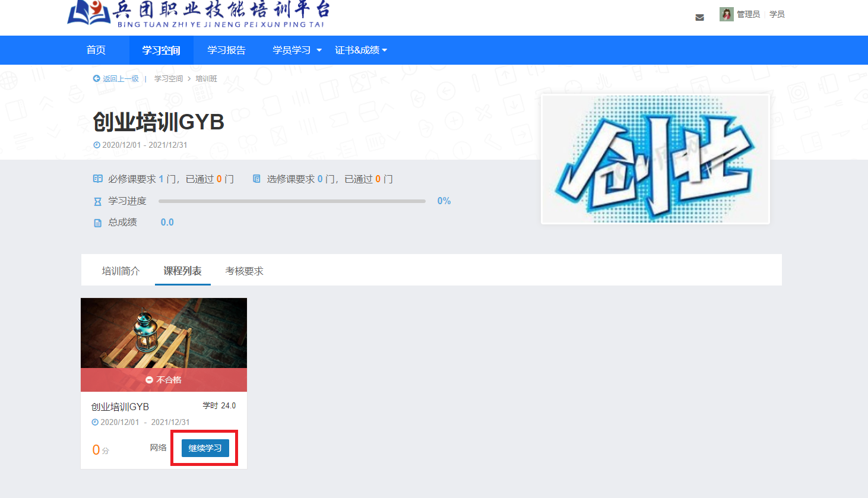Expand the 证书&成绩 dropdown menu
868x498 pixels.
pos(360,50)
